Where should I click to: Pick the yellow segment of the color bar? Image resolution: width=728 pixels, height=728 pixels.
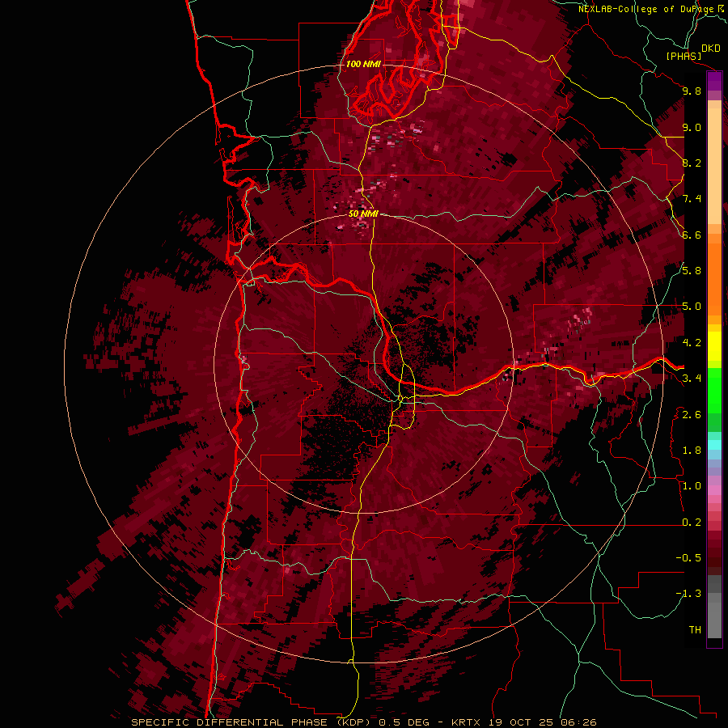[714, 346]
